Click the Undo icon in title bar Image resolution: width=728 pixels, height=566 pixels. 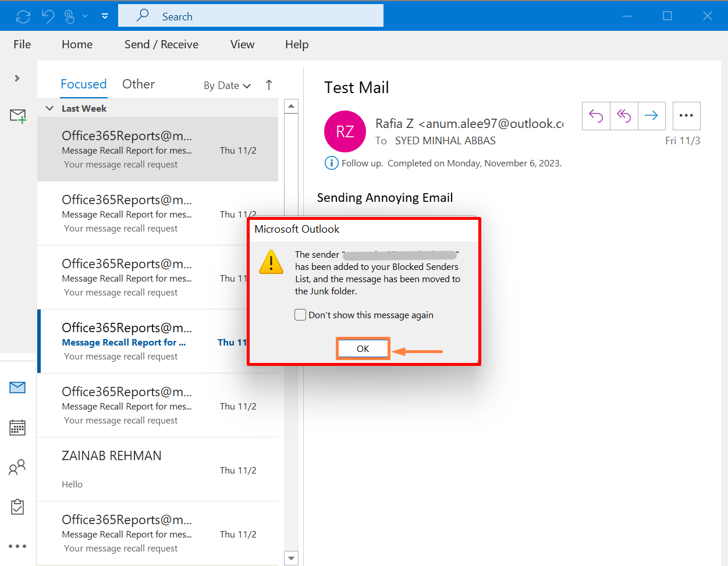[48, 16]
